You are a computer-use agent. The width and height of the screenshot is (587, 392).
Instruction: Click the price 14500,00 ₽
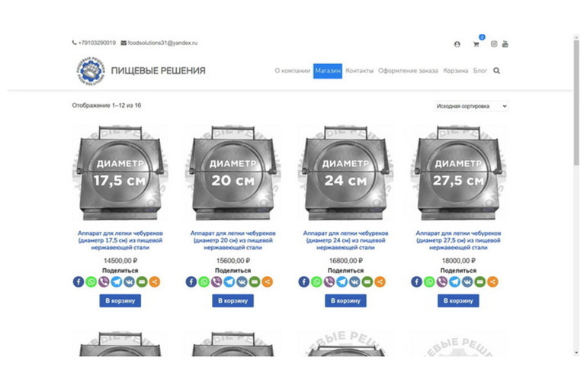tap(120, 261)
